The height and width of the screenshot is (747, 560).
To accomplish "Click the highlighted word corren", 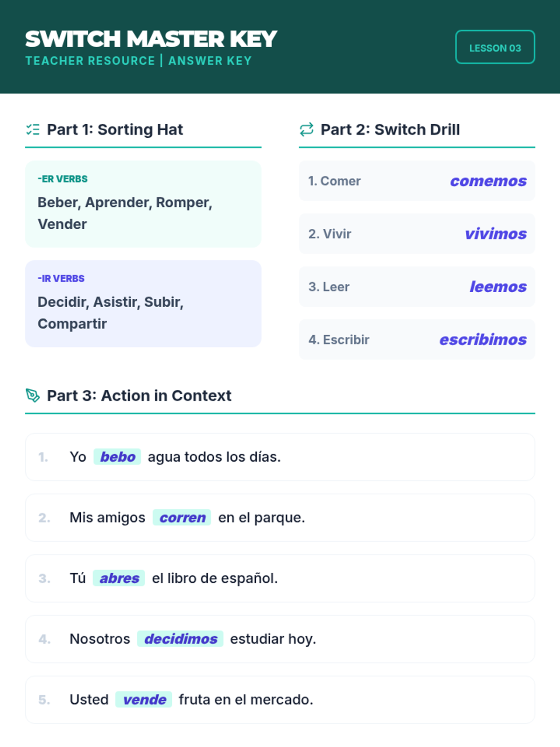I will pos(182,517).
